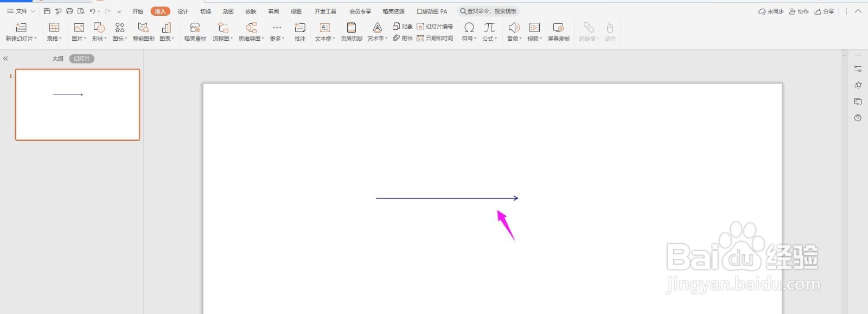Click the Print icon in quick access bar
Screen dimensions: 868x314
pyautogui.click(x=69, y=11)
